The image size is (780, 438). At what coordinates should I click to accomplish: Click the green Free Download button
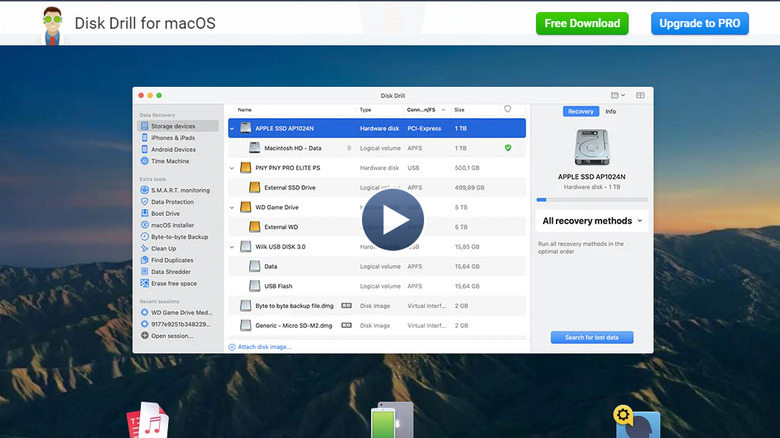click(x=582, y=23)
